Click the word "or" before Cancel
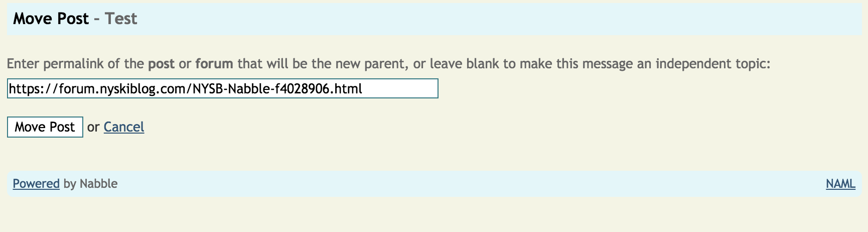 (93, 127)
